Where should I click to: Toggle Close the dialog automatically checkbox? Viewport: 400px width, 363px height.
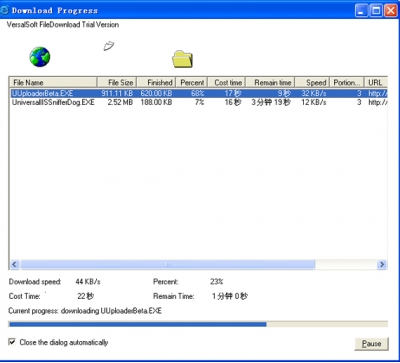[12, 342]
